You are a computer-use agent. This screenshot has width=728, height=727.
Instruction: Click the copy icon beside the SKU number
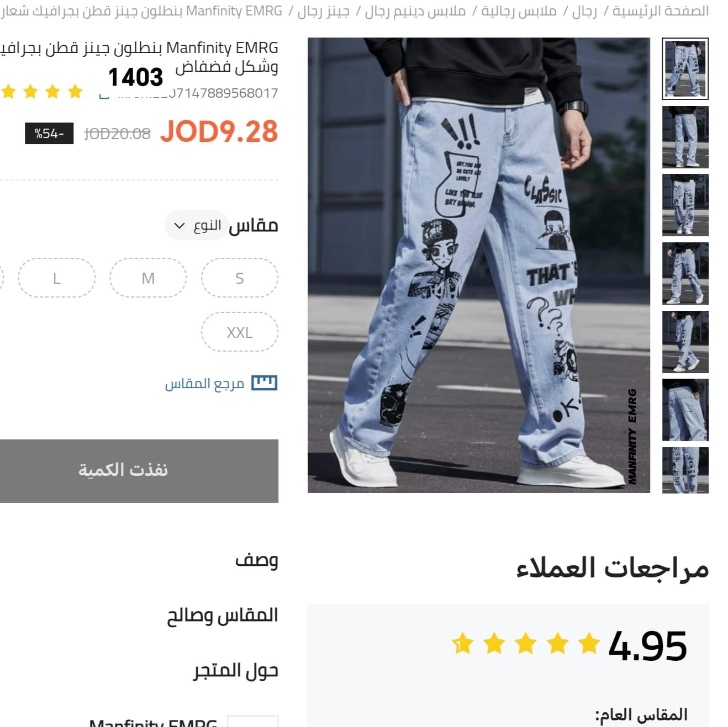click(x=103, y=96)
